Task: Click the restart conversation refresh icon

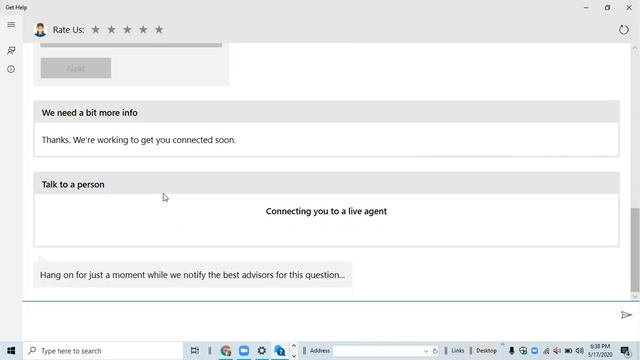Action: click(x=623, y=29)
